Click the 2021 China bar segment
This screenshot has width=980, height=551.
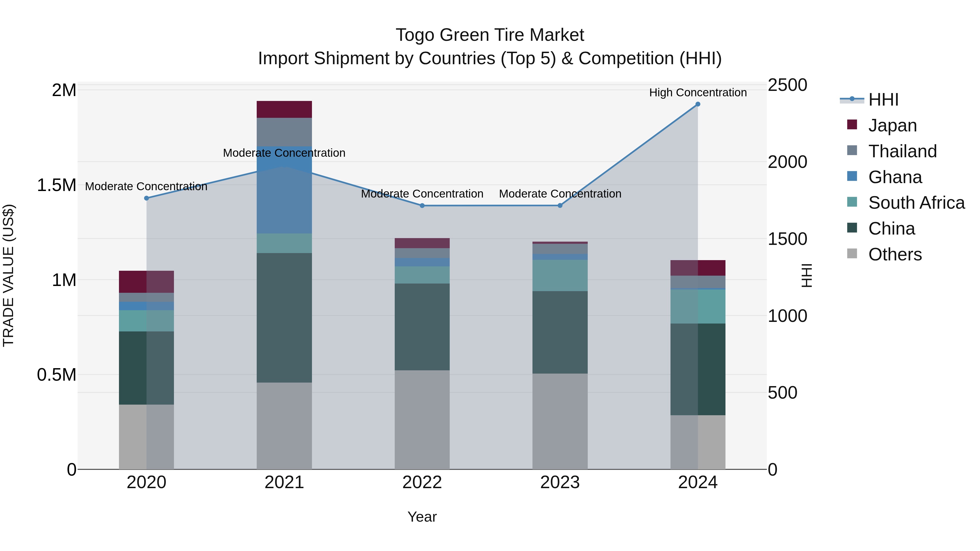click(284, 318)
